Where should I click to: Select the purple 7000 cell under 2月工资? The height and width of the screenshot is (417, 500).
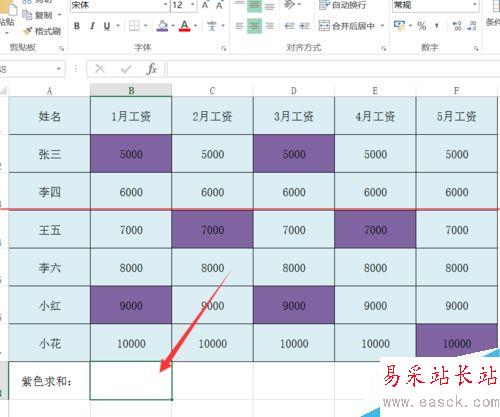click(x=212, y=229)
